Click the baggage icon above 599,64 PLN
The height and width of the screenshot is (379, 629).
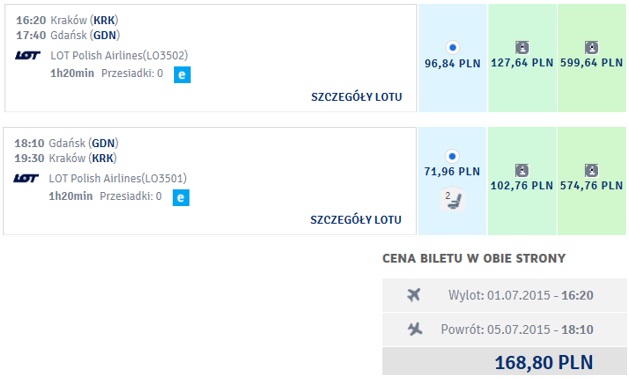coord(591,47)
